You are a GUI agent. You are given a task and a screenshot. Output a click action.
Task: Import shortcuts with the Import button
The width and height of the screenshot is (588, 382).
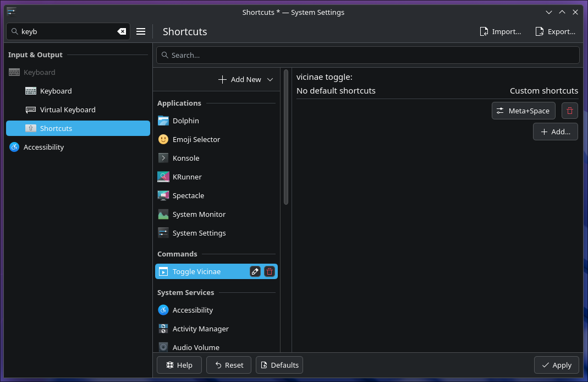(x=500, y=31)
